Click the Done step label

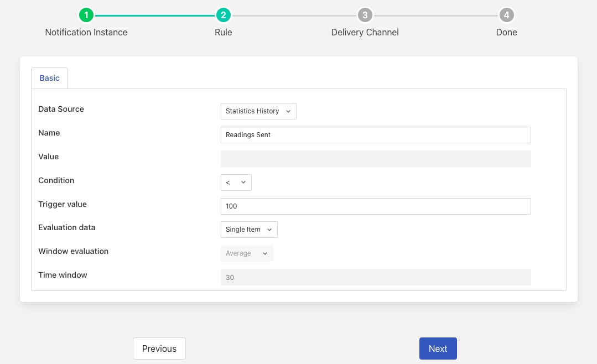506,32
